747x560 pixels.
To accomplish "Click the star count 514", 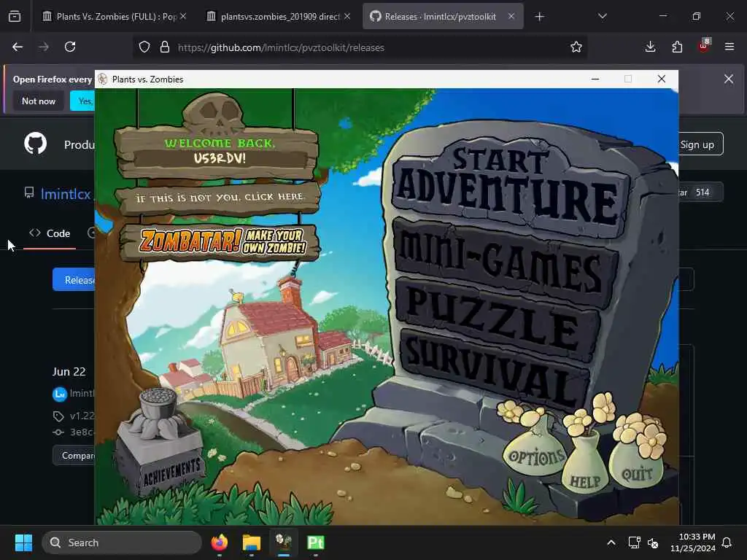I will point(703,192).
